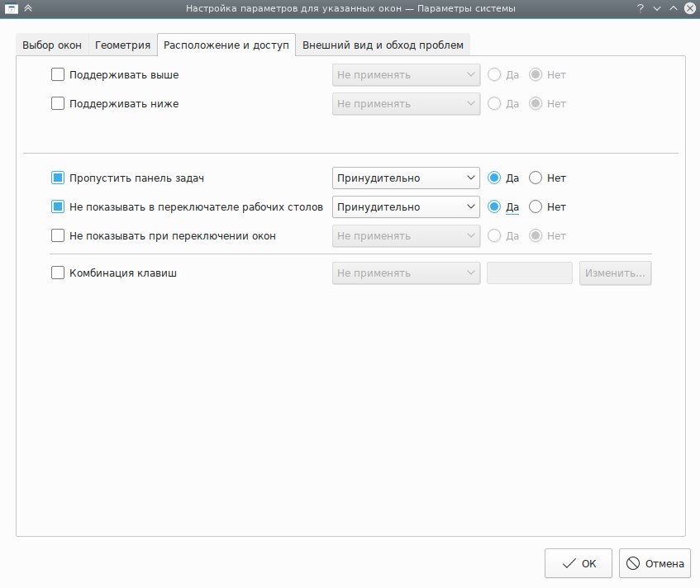Expand the dropdown for «Пропустить панель задач»
The width and height of the screenshot is (700, 588).
[x=406, y=178]
